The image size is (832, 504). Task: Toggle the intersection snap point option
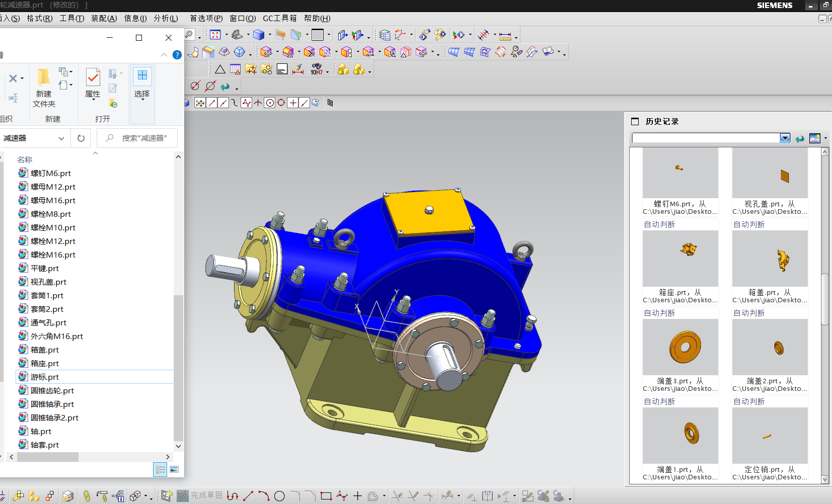(258, 103)
